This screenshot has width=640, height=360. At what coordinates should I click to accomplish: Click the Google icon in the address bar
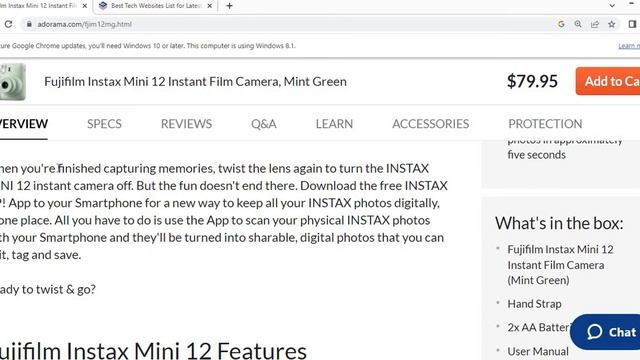click(561, 24)
